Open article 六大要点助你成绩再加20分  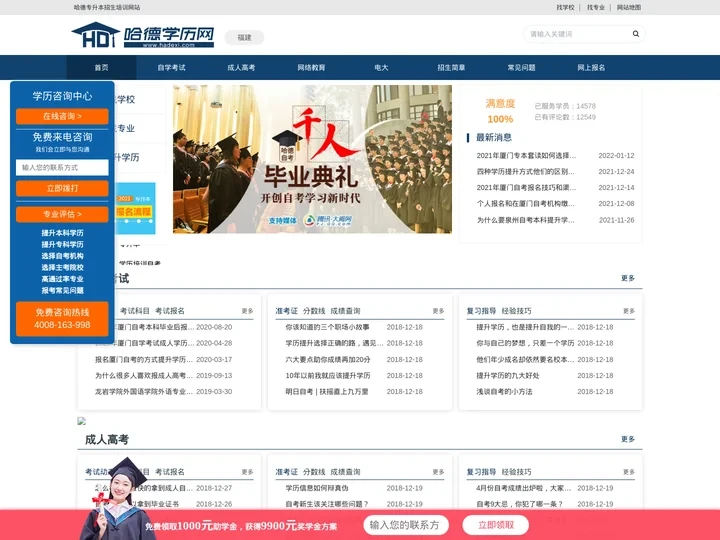coord(328,360)
